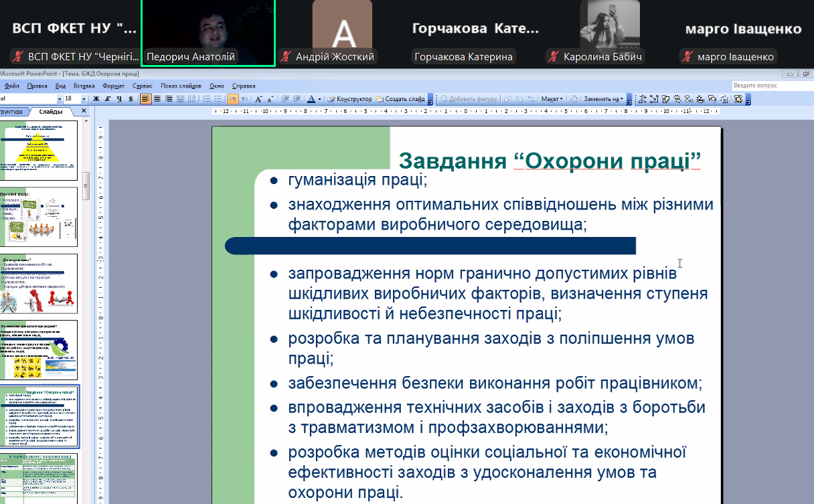This screenshot has height=504, width=814.
Task: Click the font color letter A swatch
Action: [311, 99]
